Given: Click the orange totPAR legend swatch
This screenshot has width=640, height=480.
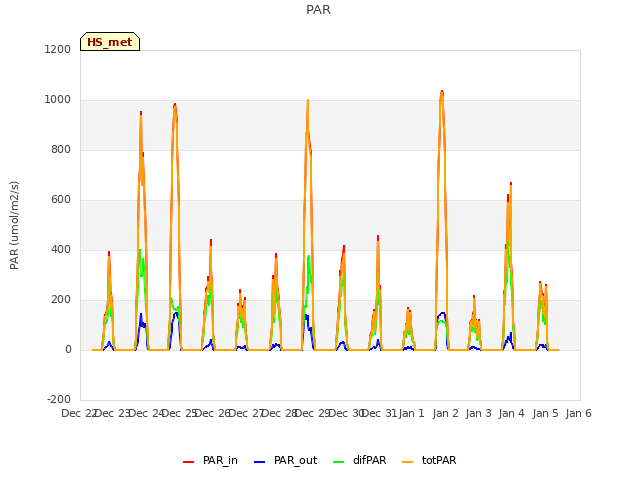Looking at the screenshot, I should [x=408, y=462].
